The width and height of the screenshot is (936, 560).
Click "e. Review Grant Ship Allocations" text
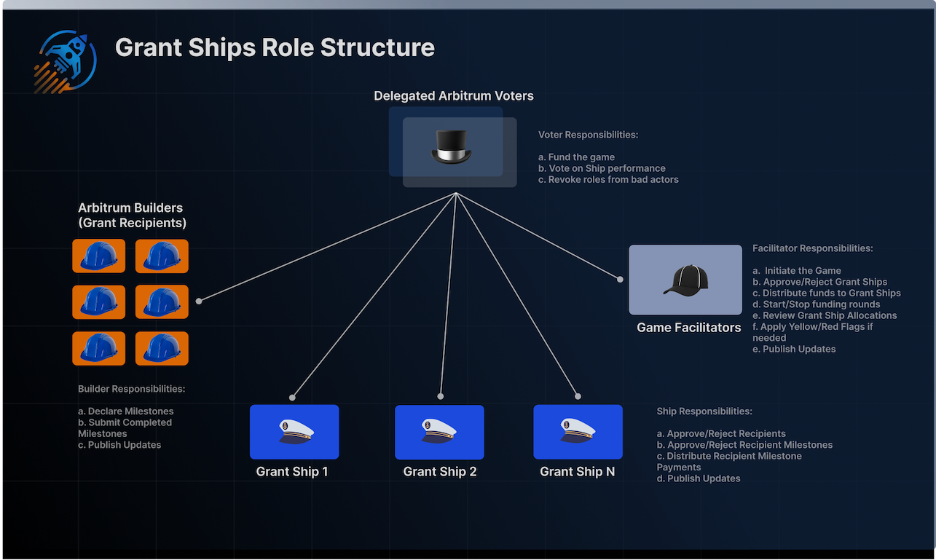[x=825, y=315]
